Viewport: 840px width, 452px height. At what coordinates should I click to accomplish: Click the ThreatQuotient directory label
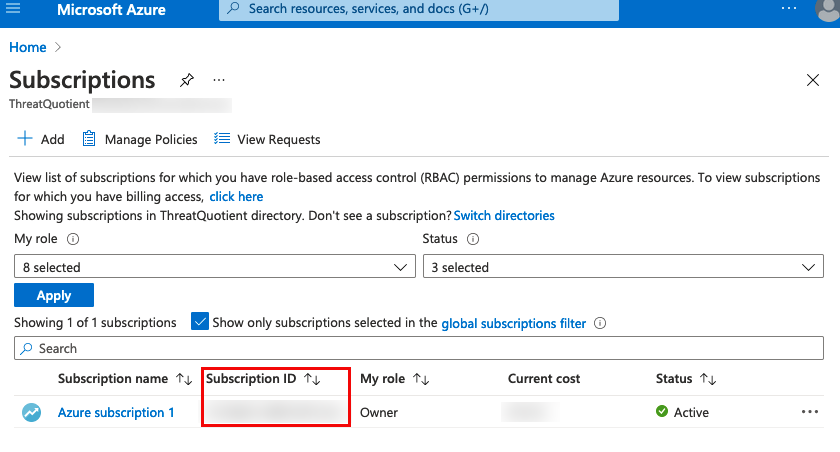click(x=49, y=104)
